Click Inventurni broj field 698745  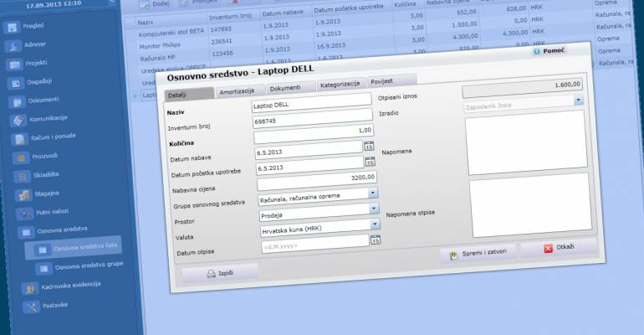coord(313,119)
